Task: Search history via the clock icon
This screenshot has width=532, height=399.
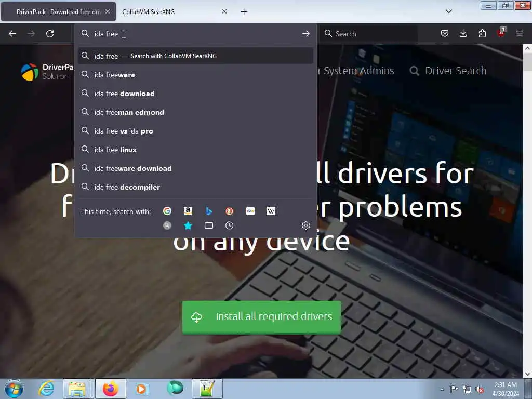Action: [229, 225]
